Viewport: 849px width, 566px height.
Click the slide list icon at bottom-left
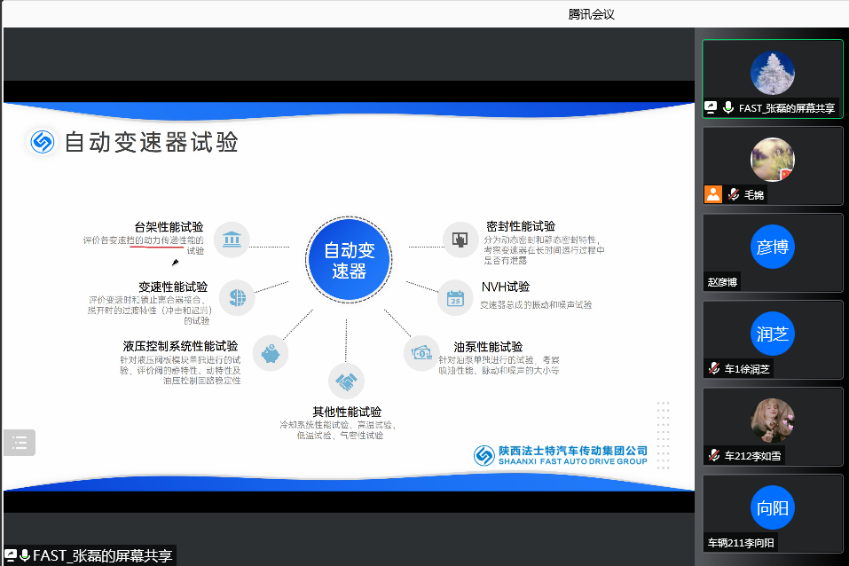click(19, 442)
